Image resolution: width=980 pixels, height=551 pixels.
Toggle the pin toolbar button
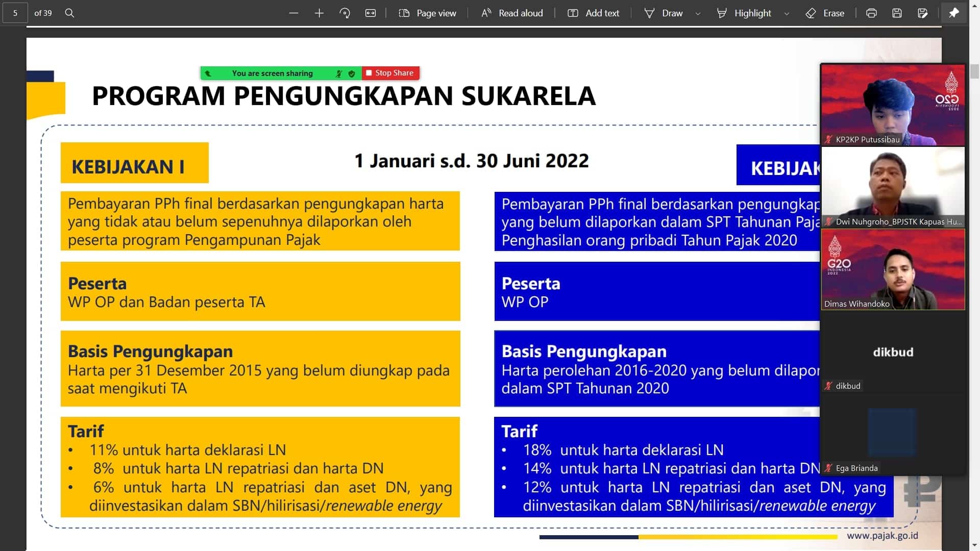coord(953,13)
